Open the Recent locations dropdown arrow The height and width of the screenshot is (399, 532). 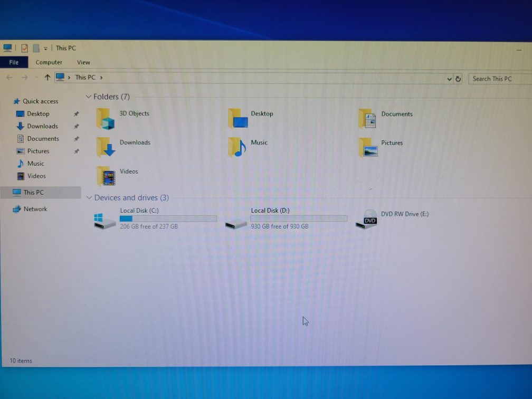[x=36, y=78]
